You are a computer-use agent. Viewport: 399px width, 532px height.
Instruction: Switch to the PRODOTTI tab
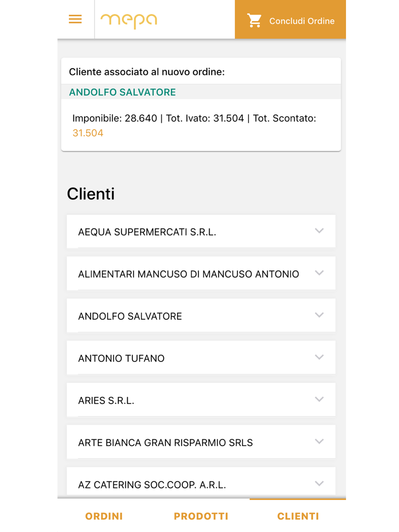201,516
